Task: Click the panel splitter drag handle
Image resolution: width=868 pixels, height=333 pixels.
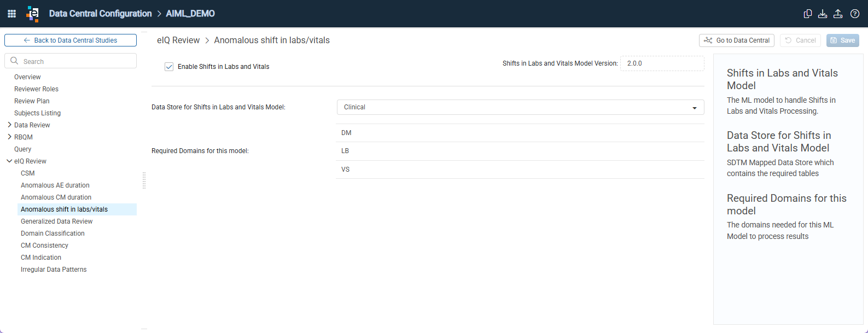Action: point(144,180)
